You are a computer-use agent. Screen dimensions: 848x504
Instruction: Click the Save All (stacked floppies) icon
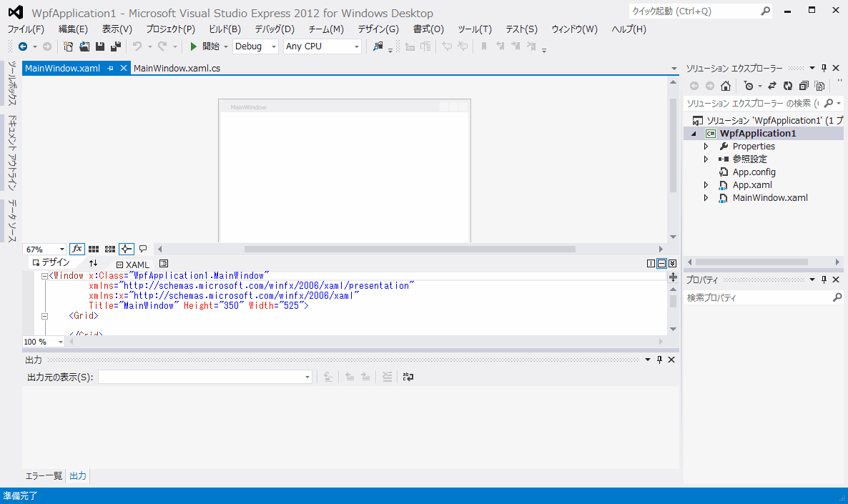pyautogui.click(x=116, y=46)
